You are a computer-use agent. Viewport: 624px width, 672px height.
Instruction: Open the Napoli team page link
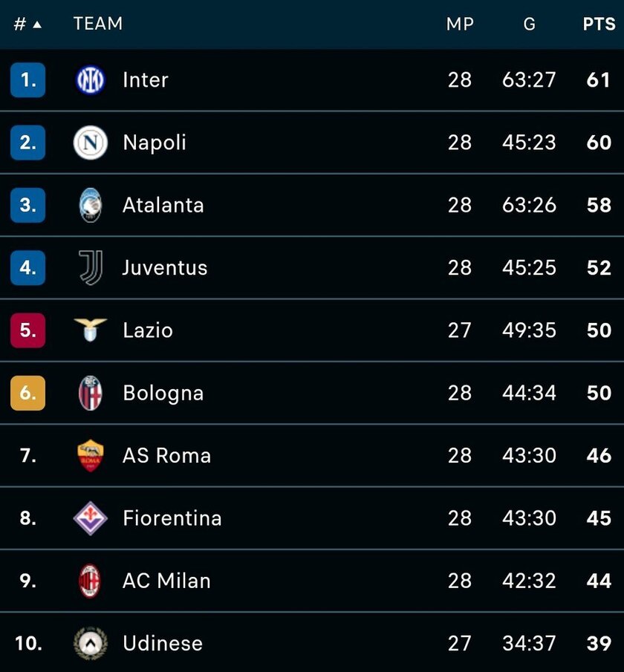[x=155, y=143]
